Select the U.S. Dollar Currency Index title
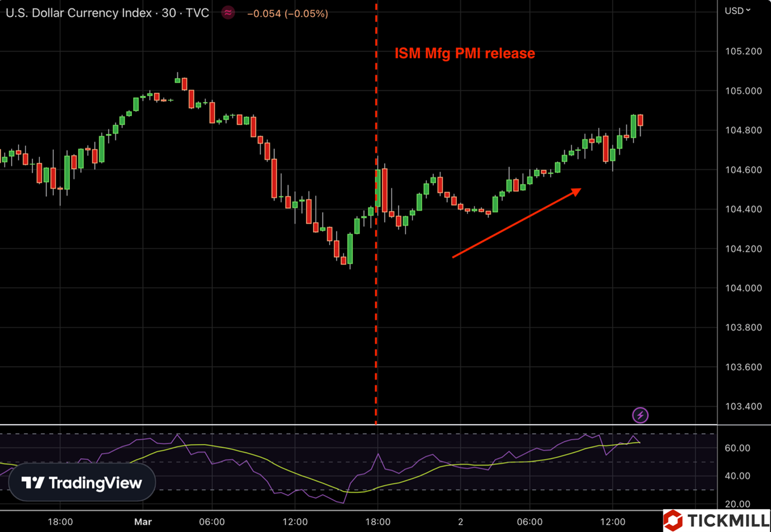The width and height of the screenshot is (771, 532). point(107,13)
